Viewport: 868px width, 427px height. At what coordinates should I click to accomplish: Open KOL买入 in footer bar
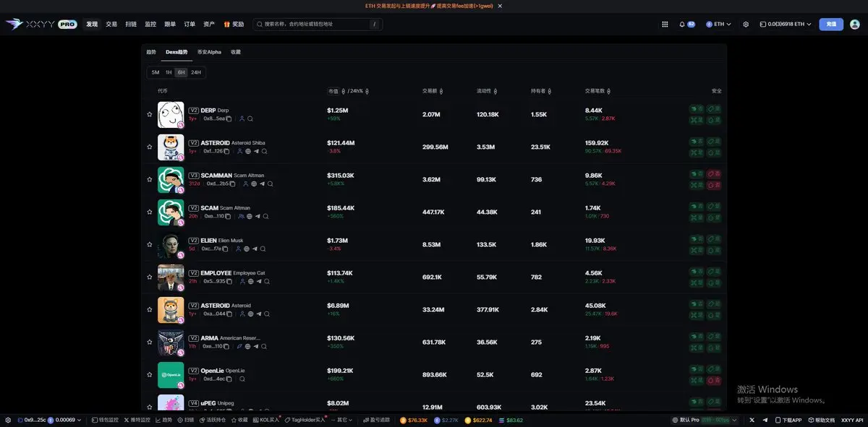click(x=266, y=420)
